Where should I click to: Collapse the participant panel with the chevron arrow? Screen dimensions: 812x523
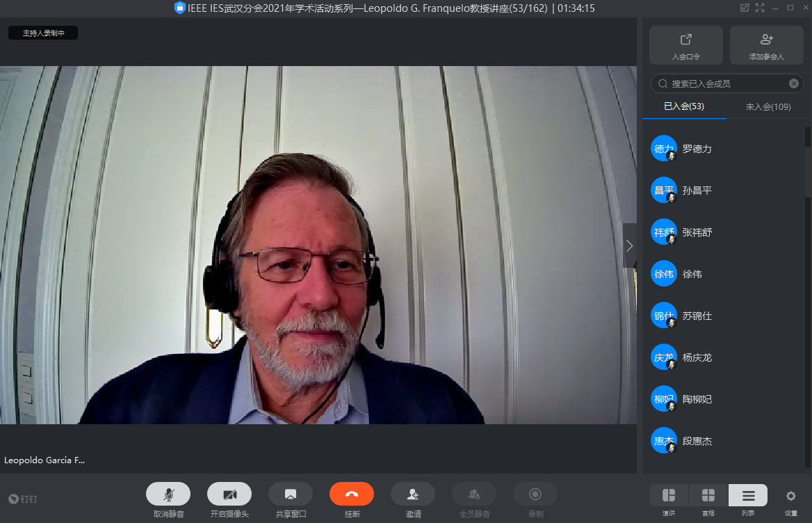coord(630,246)
